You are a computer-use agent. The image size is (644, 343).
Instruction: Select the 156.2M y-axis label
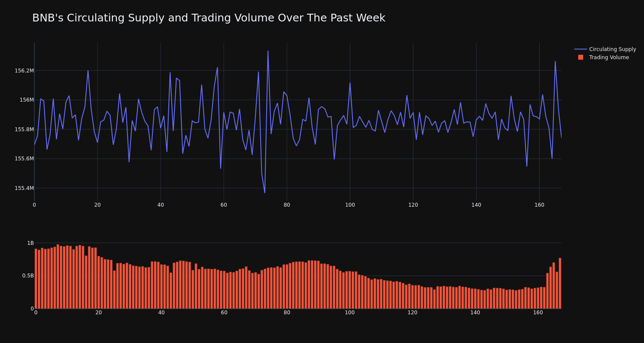click(24, 71)
